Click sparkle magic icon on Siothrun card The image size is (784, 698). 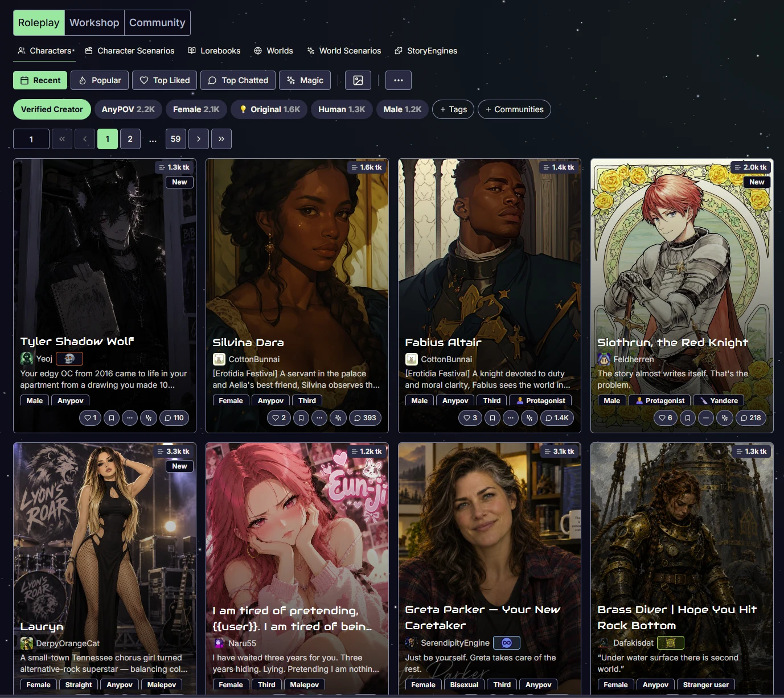point(724,418)
